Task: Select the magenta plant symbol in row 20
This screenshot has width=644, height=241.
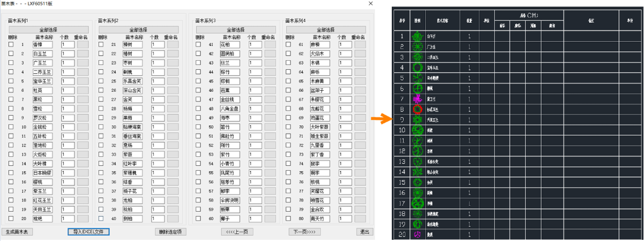Action: [x=417, y=234]
